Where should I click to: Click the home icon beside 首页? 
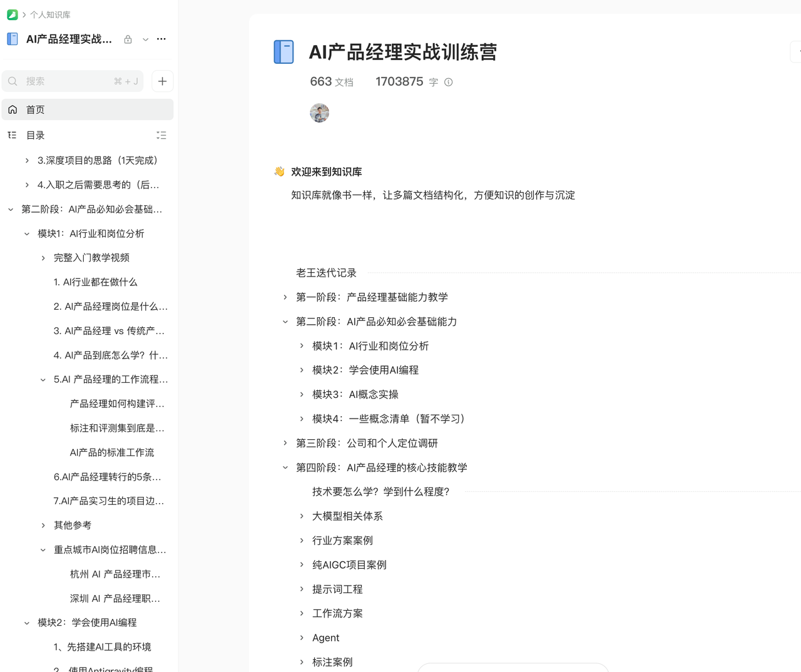13,109
